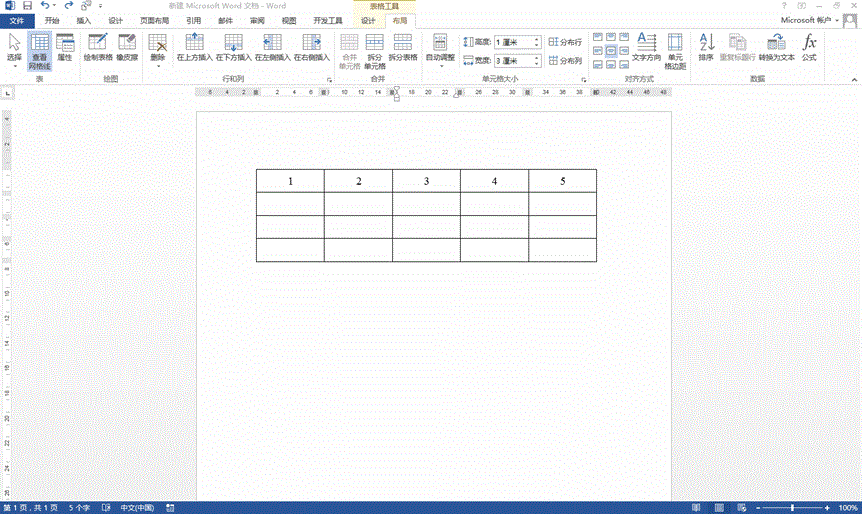Screen dimensions: 862x514
Task: Open the File (文件) menu
Action: click(17, 20)
